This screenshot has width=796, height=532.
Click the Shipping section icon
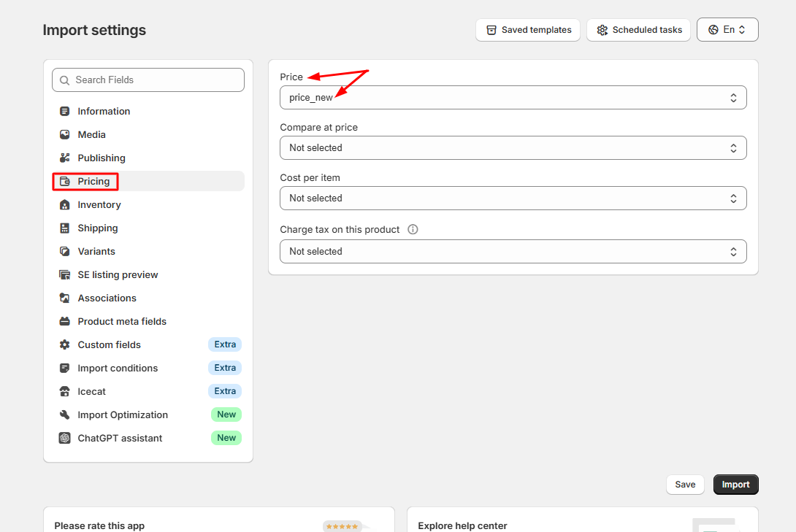(x=64, y=228)
